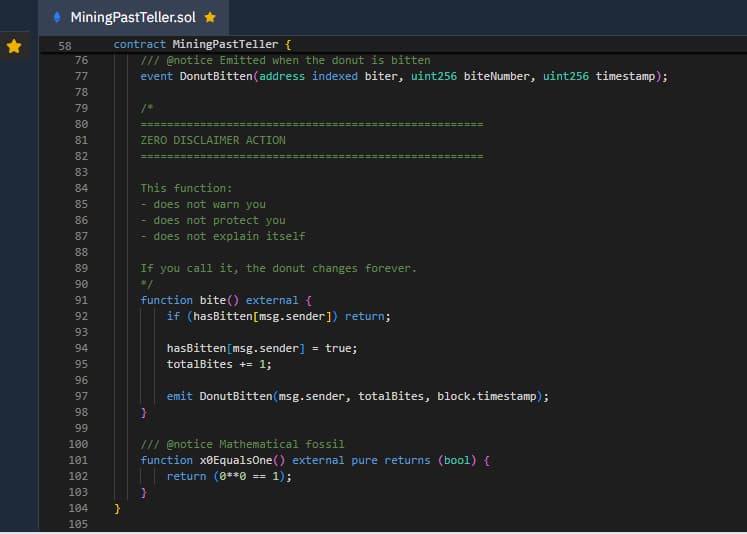The height and width of the screenshot is (534, 747).
Task: Select the MiningPastTeller.sol tab
Action: (x=132, y=17)
